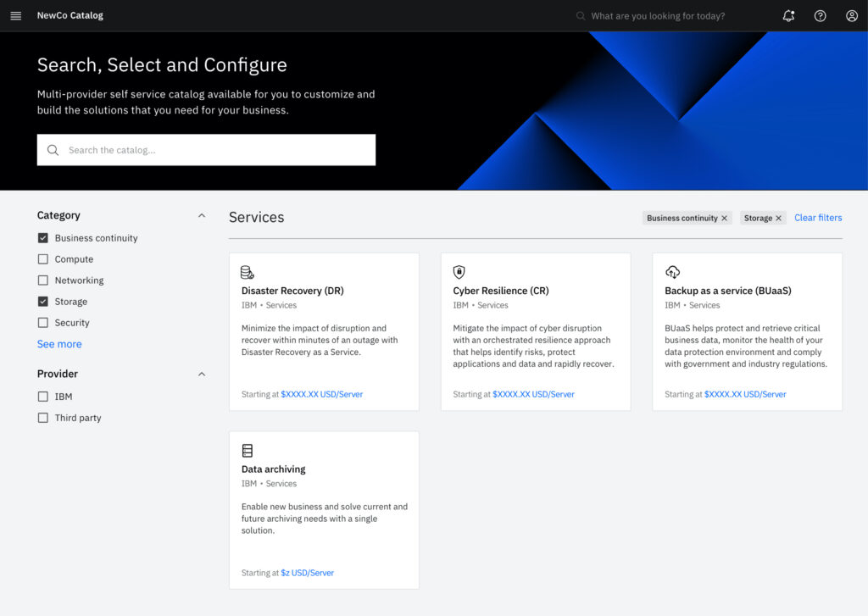Image resolution: width=868 pixels, height=616 pixels.
Task: Click the notifications bell icon
Action: click(788, 16)
